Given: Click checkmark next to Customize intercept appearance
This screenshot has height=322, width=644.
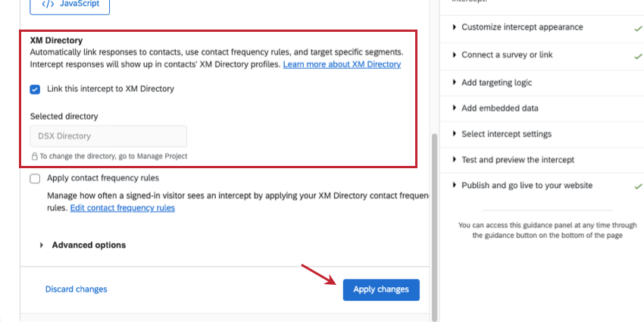Looking at the screenshot, I should pyautogui.click(x=638, y=29).
